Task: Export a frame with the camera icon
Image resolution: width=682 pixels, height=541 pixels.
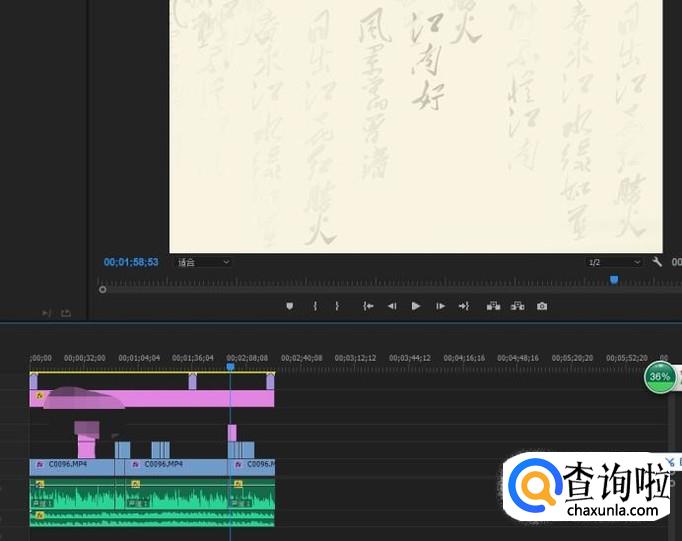Action: pos(542,306)
